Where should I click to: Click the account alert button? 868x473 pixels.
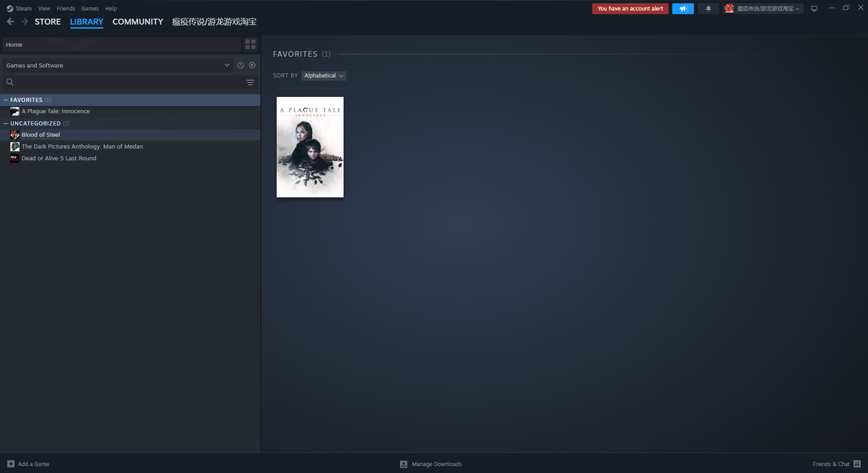pos(631,9)
